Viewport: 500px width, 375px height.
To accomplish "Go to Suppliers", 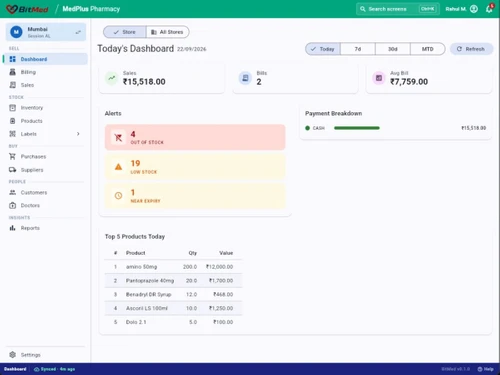I will coord(46,170).
